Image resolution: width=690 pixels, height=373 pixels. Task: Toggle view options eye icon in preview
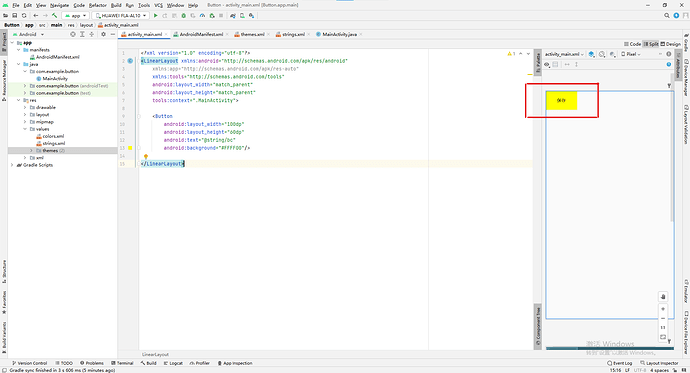click(x=547, y=64)
